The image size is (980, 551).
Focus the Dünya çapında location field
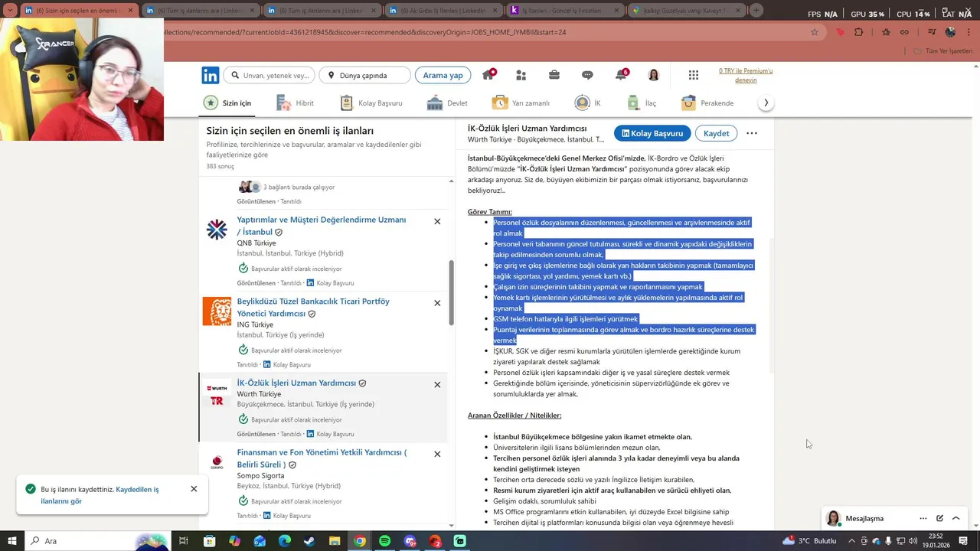(x=364, y=75)
